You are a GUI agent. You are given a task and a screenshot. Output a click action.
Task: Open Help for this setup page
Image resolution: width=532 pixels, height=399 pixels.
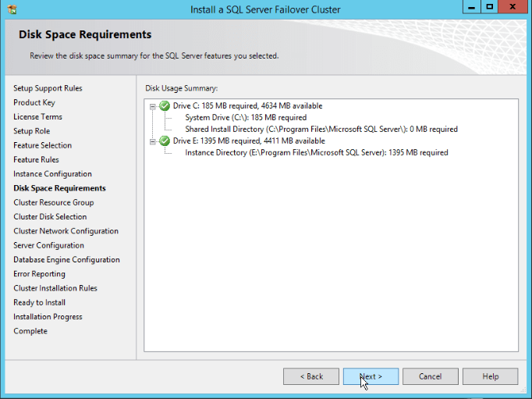(490, 376)
